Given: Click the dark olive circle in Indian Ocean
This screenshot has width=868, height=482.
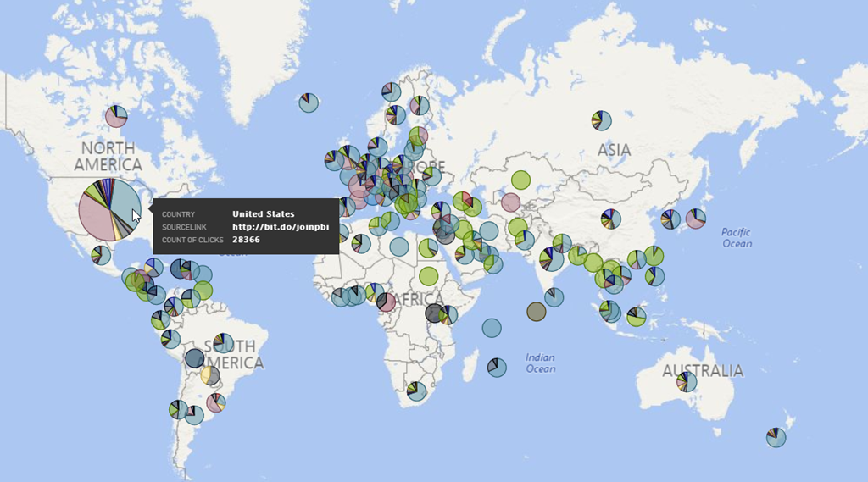Looking at the screenshot, I should pos(536,312).
